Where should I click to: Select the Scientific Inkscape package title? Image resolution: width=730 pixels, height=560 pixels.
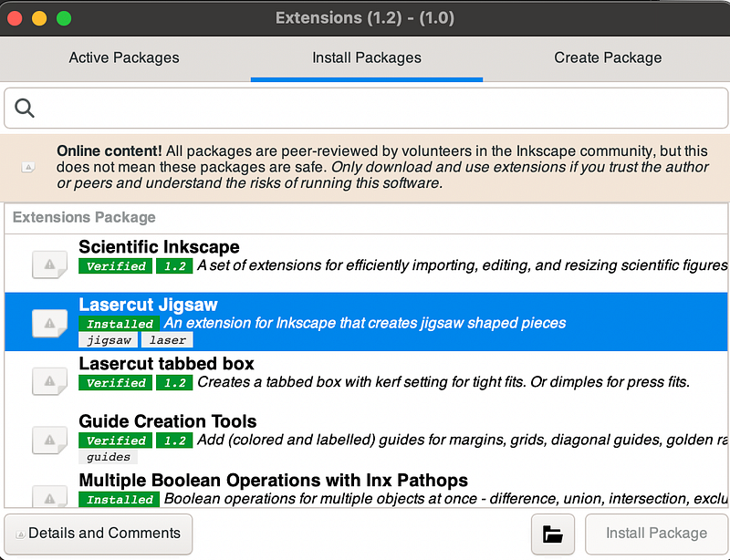click(x=159, y=247)
